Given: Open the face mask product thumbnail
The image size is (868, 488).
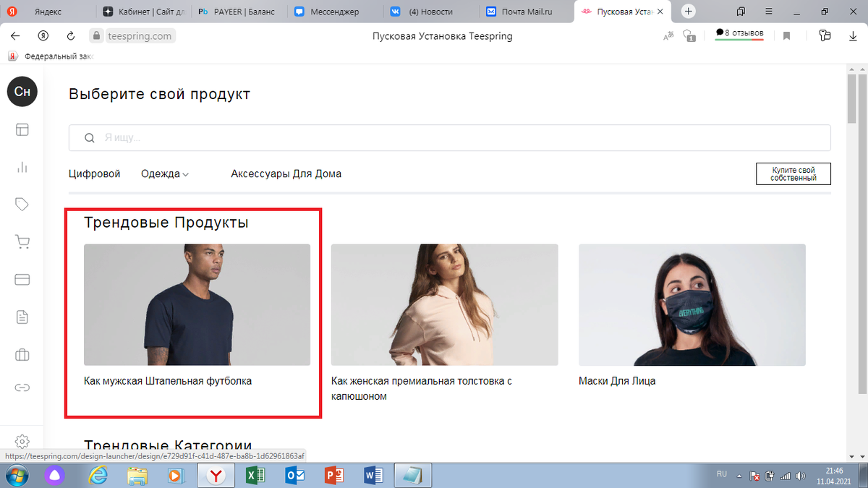Looking at the screenshot, I should coord(692,304).
